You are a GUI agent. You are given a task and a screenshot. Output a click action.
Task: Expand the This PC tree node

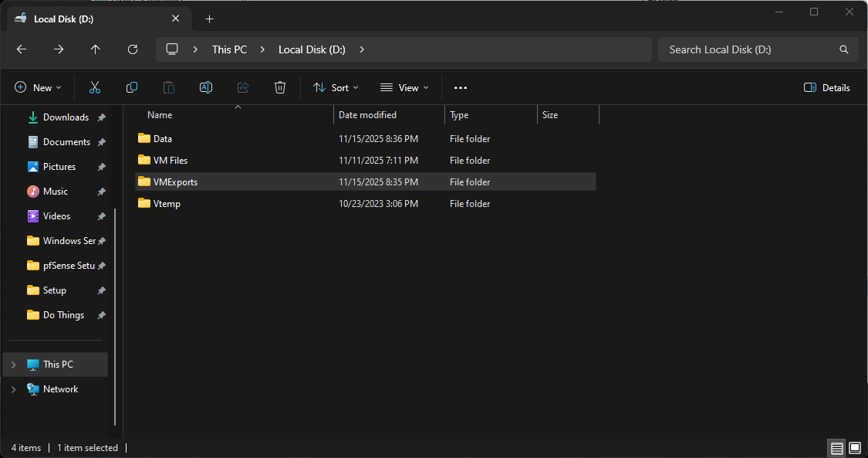click(x=14, y=365)
